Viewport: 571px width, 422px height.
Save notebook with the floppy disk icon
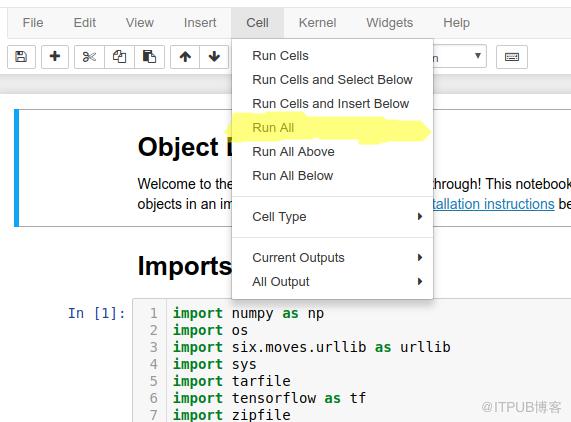click(x=21, y=57)
